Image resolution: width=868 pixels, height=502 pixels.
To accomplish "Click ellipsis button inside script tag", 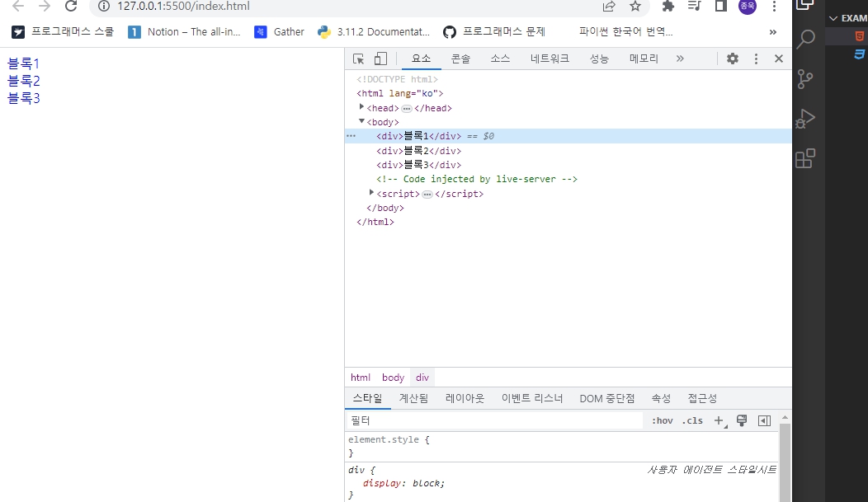I will click(427, 195).
